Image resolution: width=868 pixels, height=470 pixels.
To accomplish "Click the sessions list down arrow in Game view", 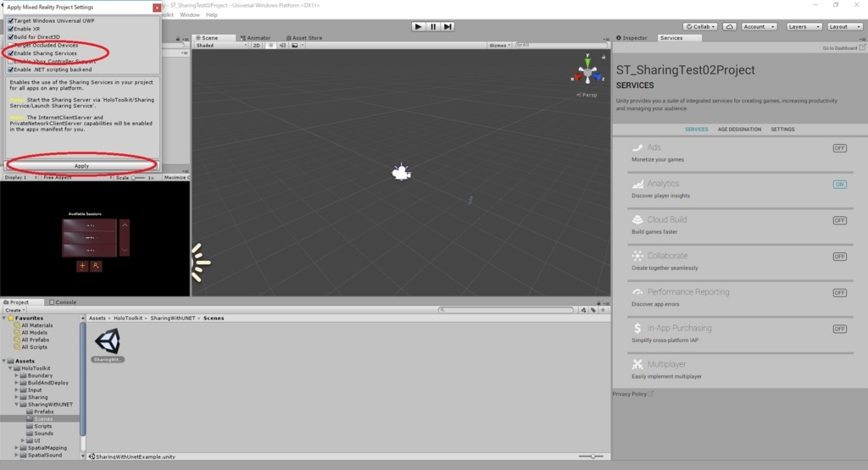I will [125, 250].
